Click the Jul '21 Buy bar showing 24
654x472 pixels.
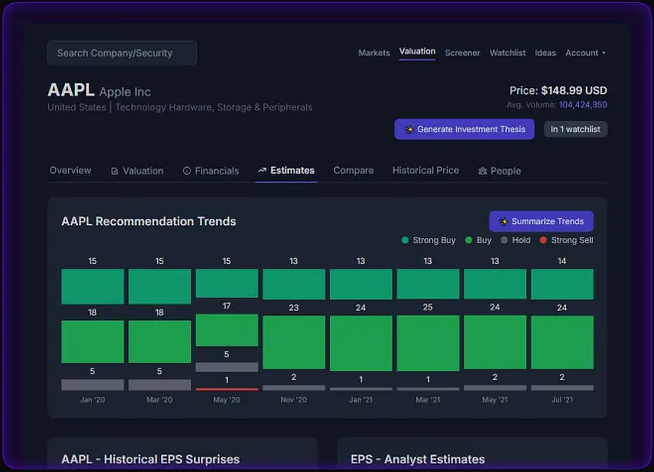(562, 343)
